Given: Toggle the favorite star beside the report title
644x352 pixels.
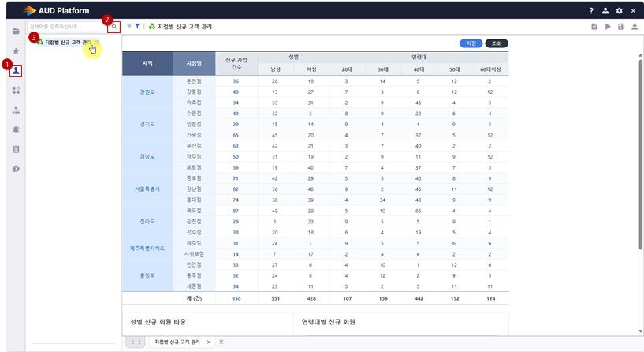Looking at the screenshot, I should coord(128,27).
